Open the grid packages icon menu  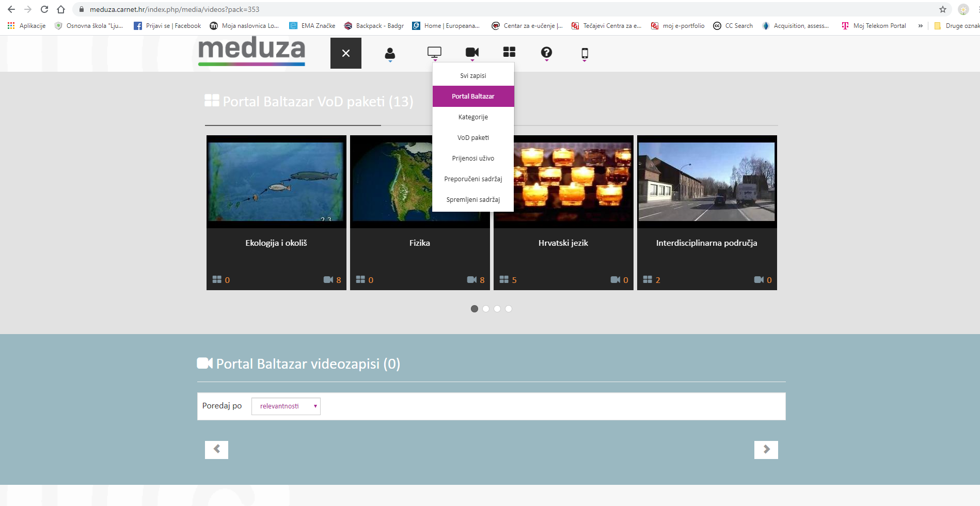(509, 52)
